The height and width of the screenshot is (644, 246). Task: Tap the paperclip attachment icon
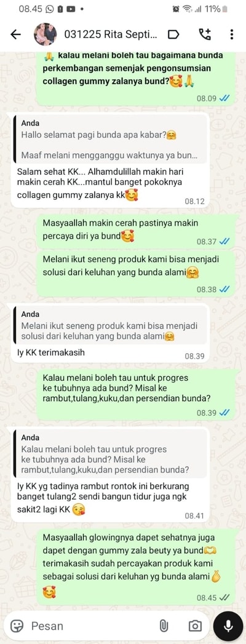point(164,626)
